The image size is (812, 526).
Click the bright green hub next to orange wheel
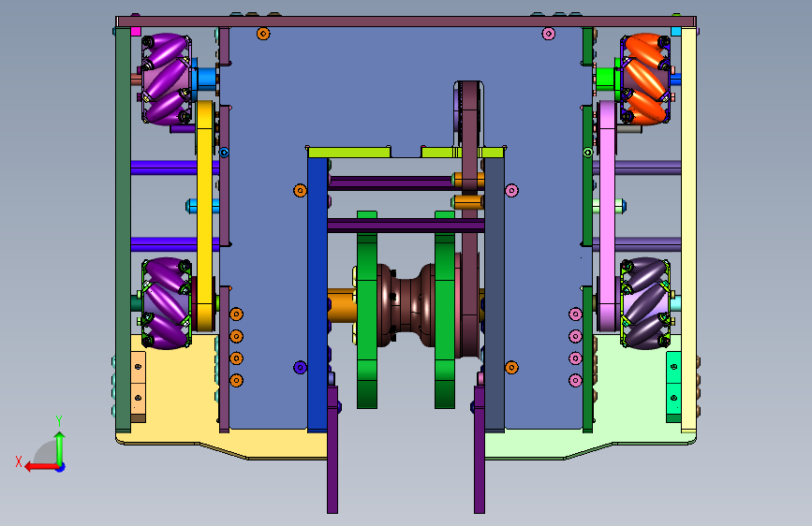pos(607,79)
